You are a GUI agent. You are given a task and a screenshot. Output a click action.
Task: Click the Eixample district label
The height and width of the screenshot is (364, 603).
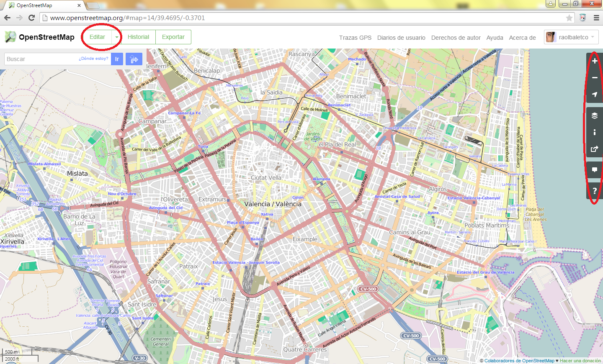pos(305,239)
